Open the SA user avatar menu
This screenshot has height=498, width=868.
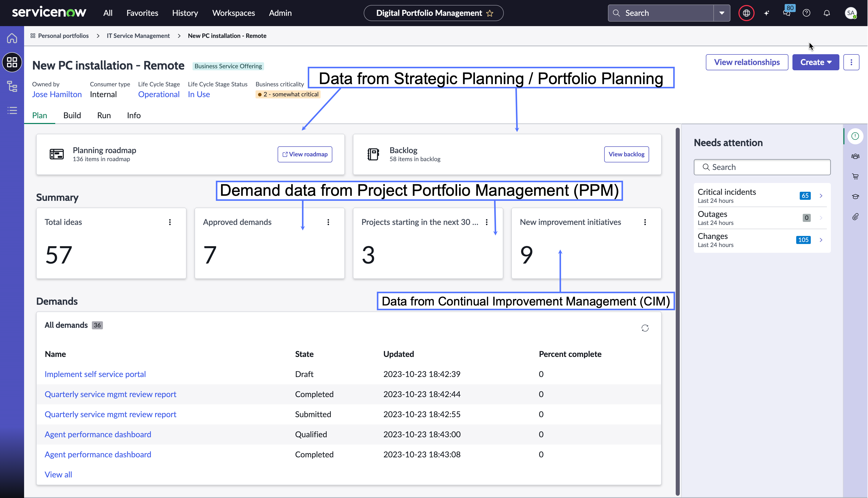(851, 13)
